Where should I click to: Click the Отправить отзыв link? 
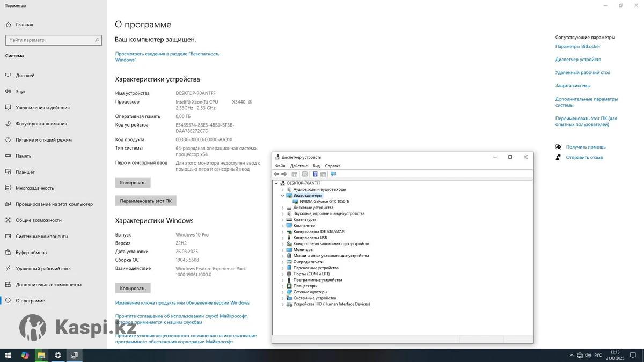[584, 158]
